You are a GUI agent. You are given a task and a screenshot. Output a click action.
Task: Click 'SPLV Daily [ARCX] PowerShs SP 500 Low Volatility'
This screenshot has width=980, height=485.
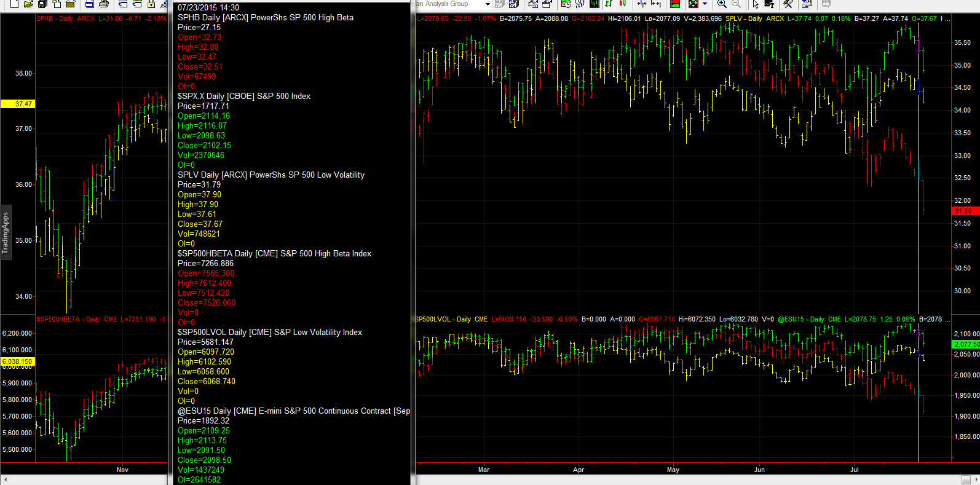coord(271,175)
